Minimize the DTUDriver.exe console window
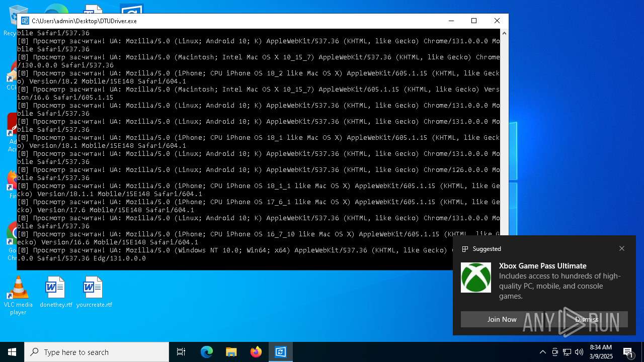The width and height of the screenshot is (644, 362). coord(451,21)
